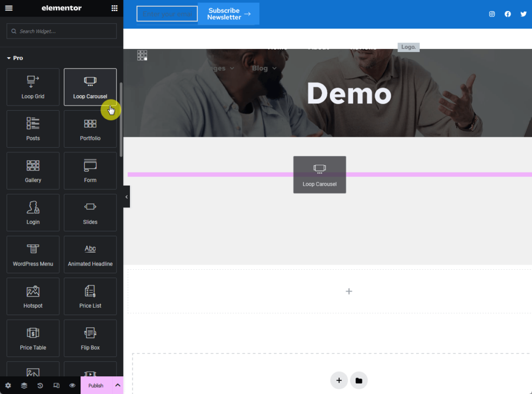Click the plus in empty container
The image size is (532, 394).
coord(349,292)
